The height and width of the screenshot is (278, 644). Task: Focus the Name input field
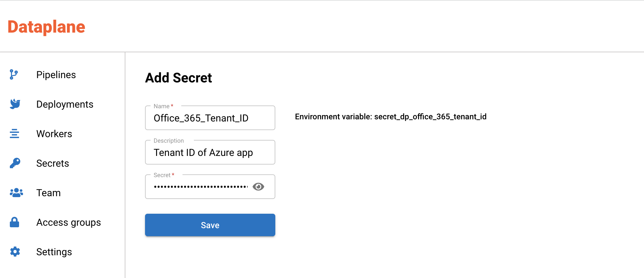coord(210,118)
